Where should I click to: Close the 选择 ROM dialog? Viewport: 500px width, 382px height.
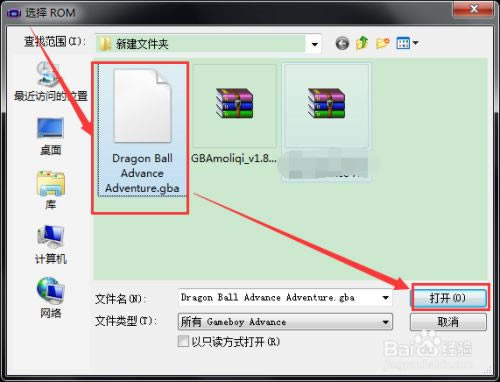point(473,9)
